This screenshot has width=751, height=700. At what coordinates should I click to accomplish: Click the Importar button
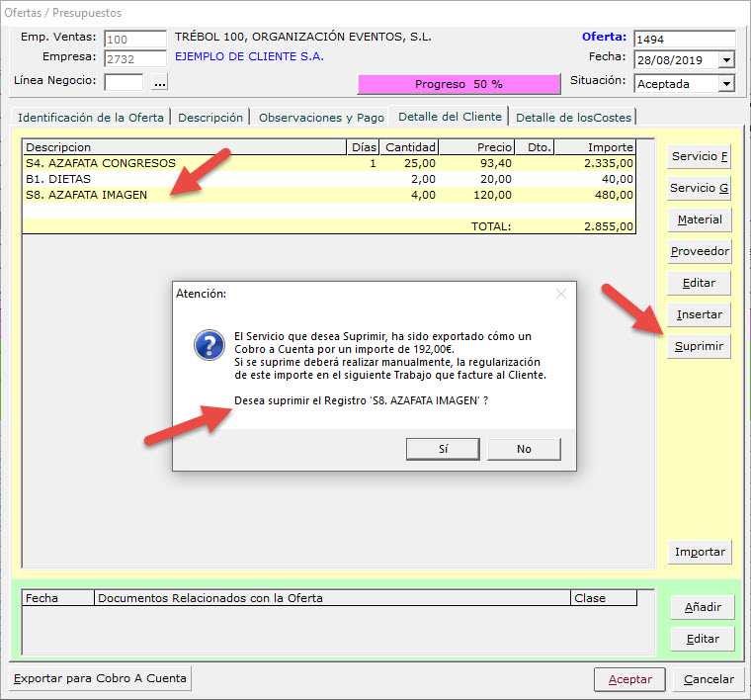click(x=700, y=552)
